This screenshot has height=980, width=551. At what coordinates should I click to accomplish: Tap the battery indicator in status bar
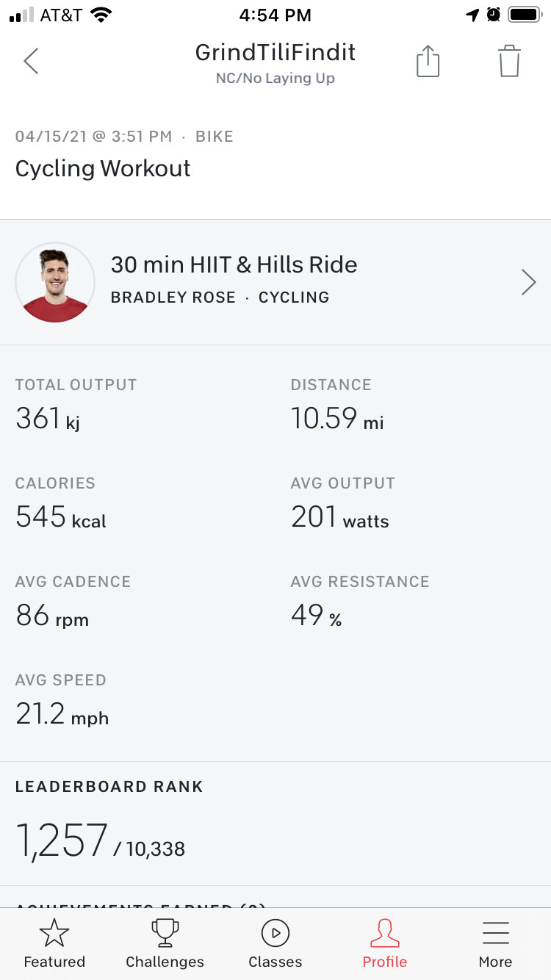tap(525, 15)
